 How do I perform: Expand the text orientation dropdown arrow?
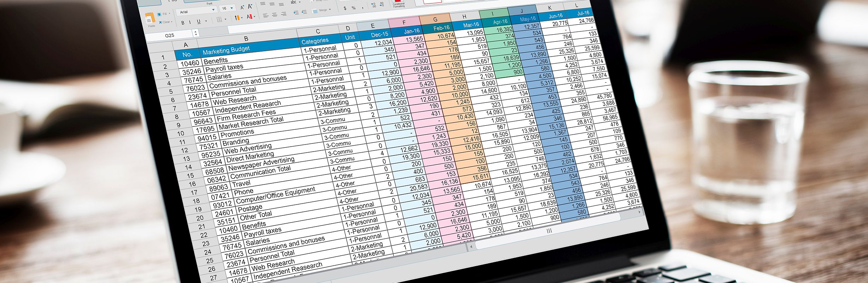click(300, 2)
